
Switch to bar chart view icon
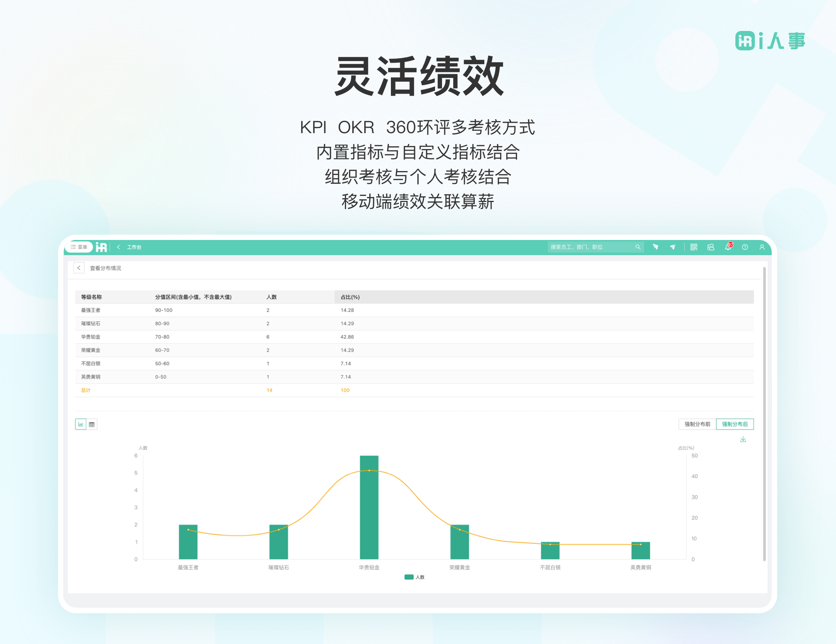coord(81,424)
